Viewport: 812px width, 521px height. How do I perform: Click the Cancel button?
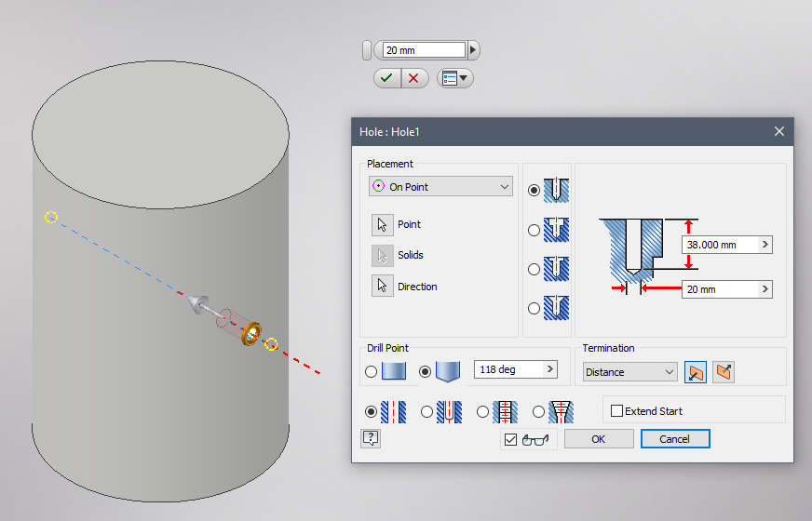pos(675,439)
